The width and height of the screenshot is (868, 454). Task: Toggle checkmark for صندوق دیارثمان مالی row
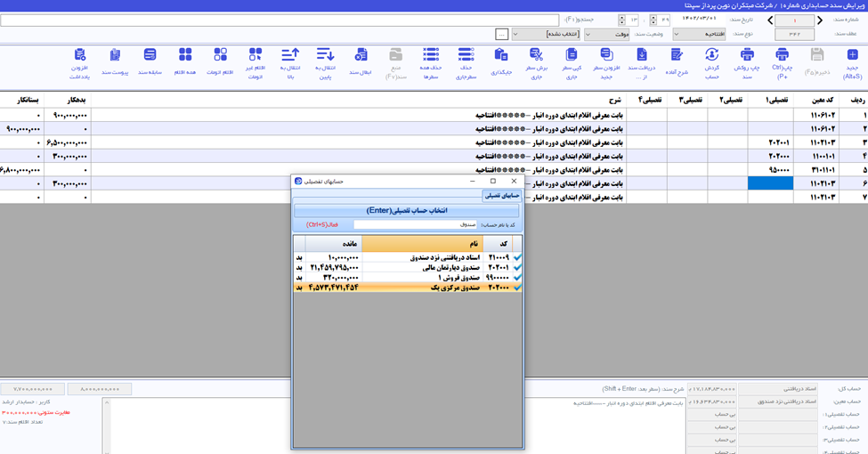click(517, 267)
